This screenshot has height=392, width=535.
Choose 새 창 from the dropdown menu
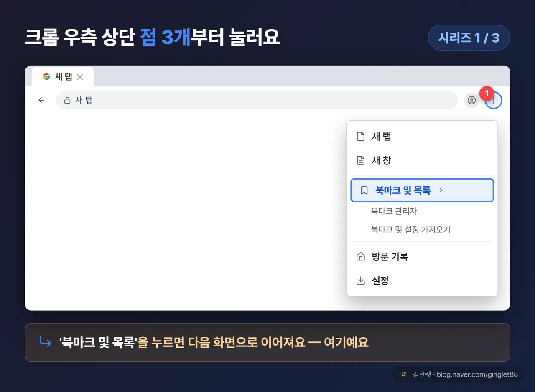422,160
